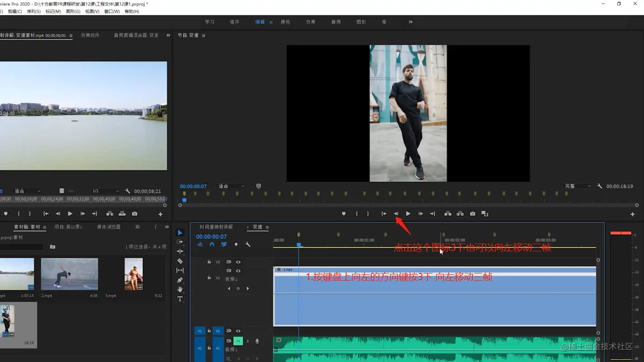Image resolution: width=644 pixels, height=362 pixels.
Task: Open the Program monitor zoom level dropdown
Action: (x=232, y=186)
